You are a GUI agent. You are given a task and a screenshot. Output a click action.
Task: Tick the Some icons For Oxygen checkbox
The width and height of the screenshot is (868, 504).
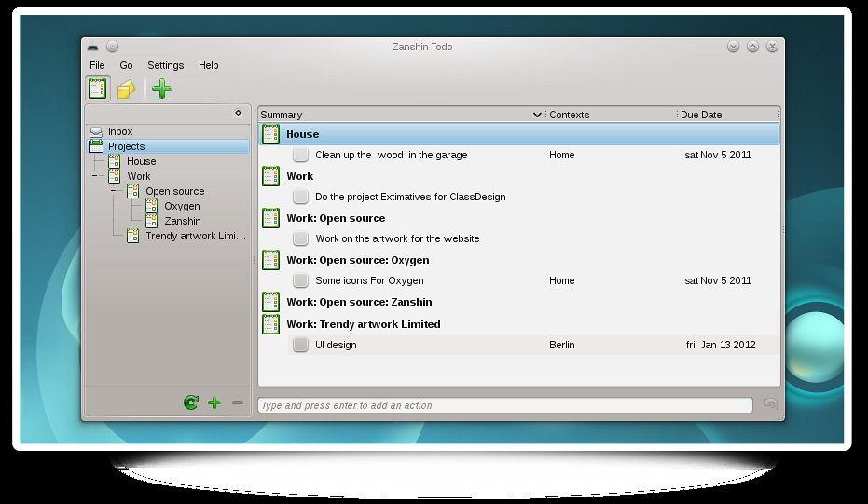click(x=300, y=280)
